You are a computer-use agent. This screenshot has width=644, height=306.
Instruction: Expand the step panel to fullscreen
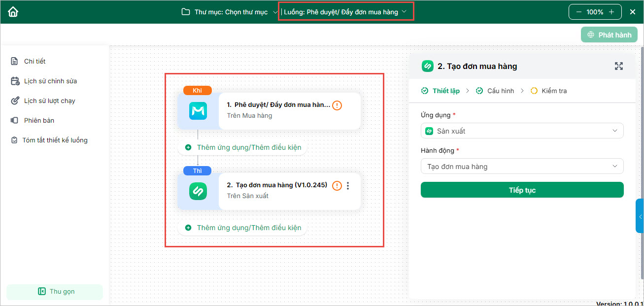point(619,66)
